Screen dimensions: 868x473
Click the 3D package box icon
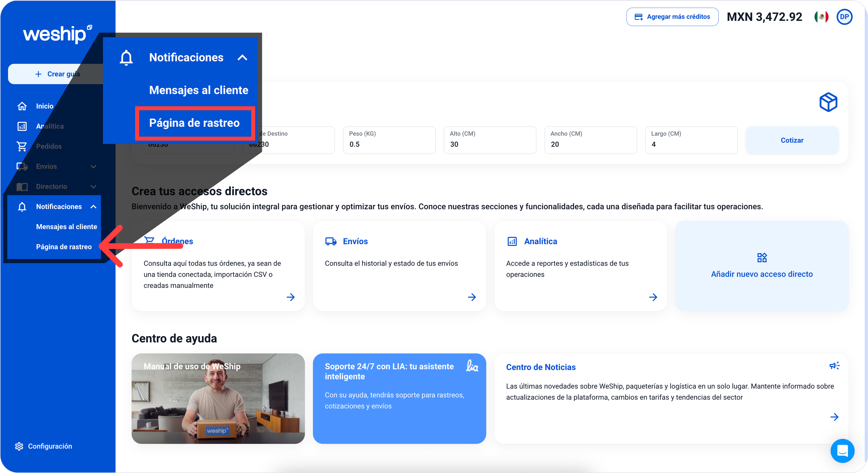pyautogui.click(x=828, y=102)
